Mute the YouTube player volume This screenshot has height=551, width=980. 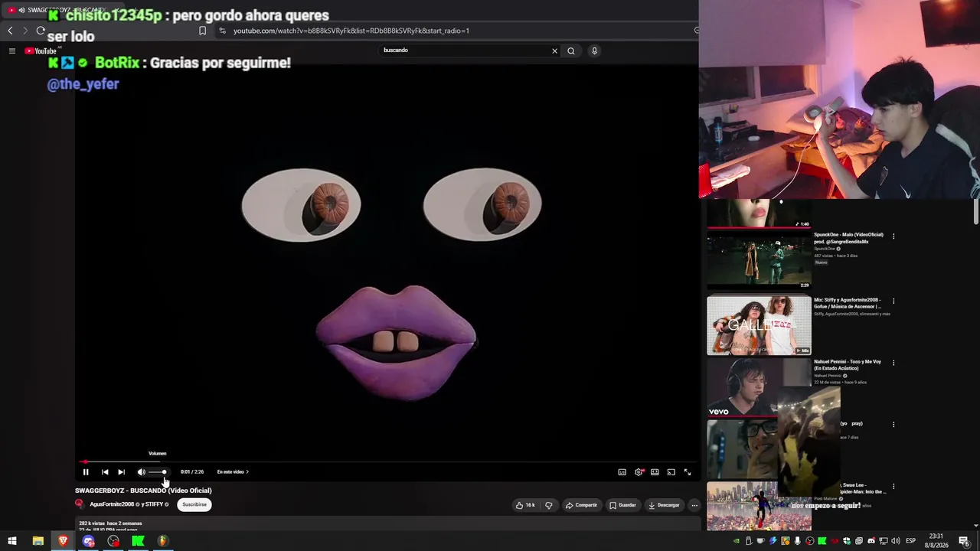click(141, 472)
